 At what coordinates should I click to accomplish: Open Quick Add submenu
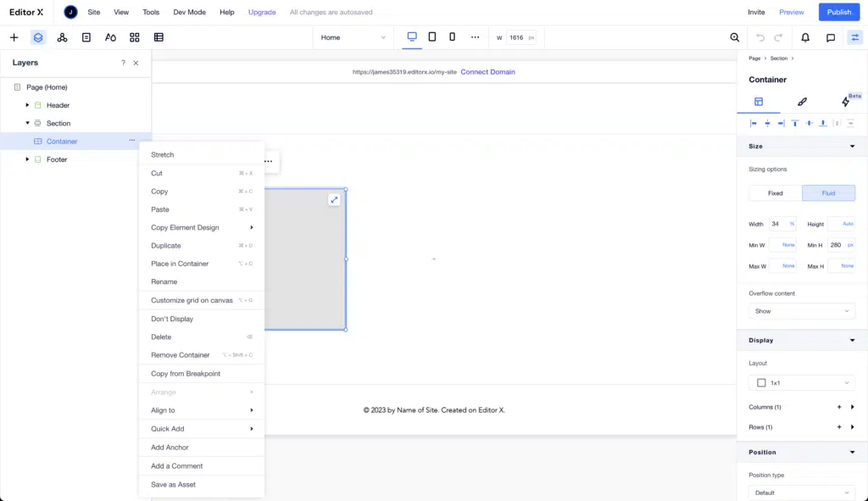[x=202, y=429]
